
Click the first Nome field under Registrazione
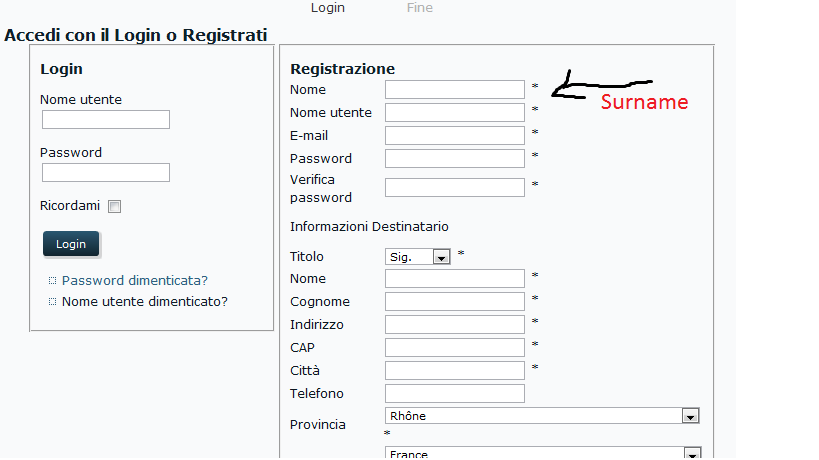pyautogui.click(x=455, y=90)
